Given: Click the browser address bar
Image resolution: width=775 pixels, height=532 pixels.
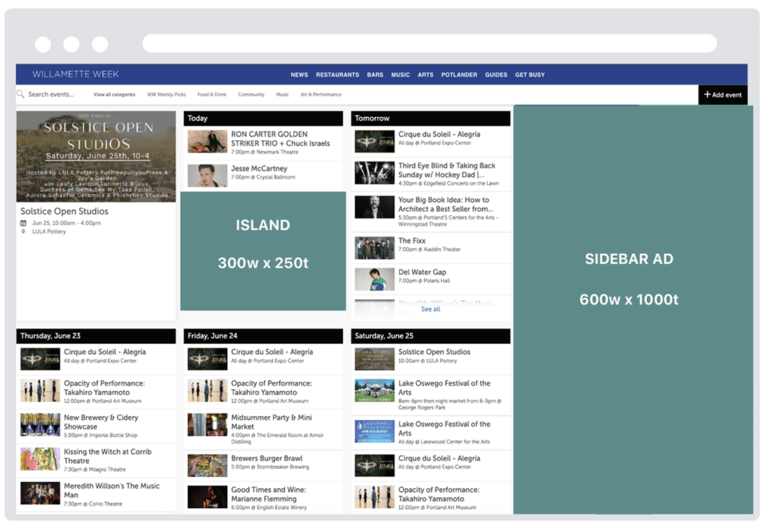Looking at the screenshot, I should (x=429, y=44).
